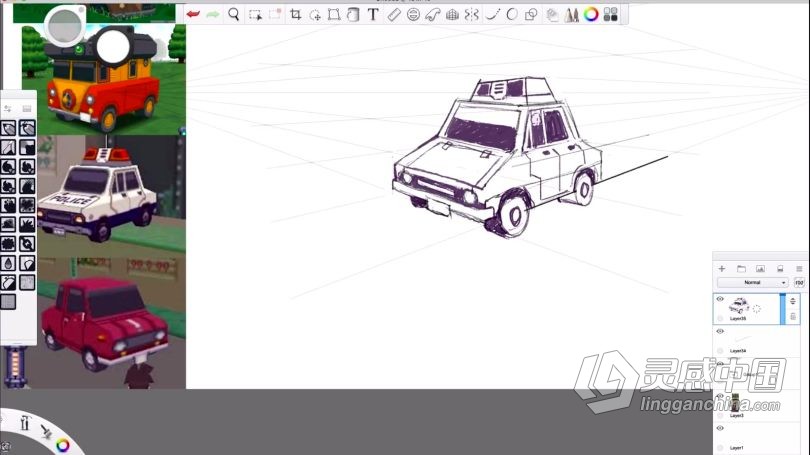Activate the Text tool
The image size is (810, 455).
(373, 15)
